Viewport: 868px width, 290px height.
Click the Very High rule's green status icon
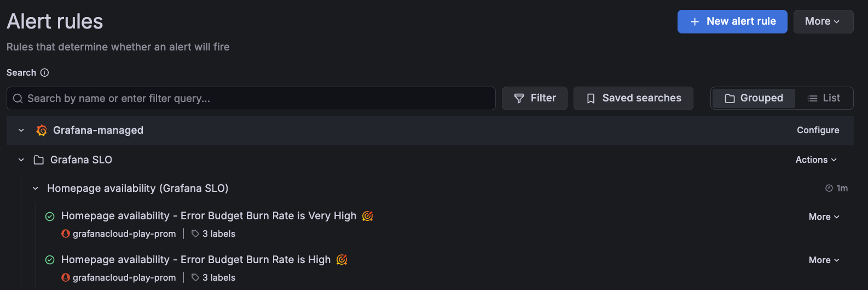tap(50, 217)
